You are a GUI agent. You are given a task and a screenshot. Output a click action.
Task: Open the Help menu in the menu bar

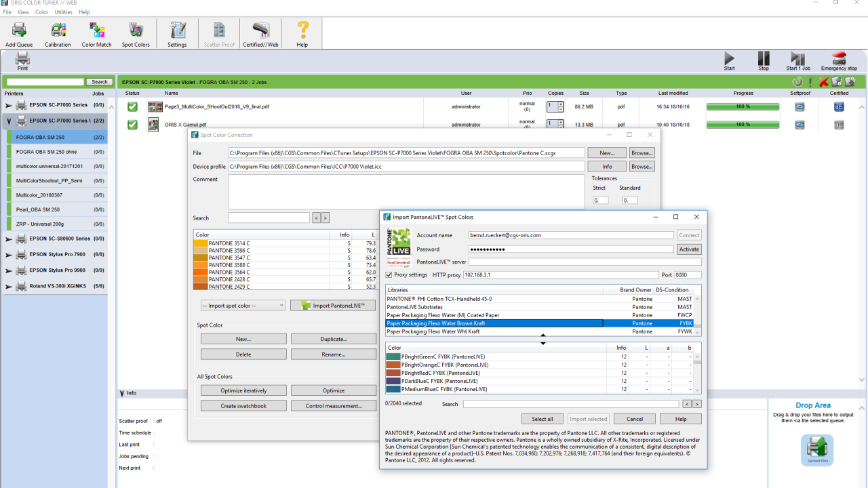[84, 12]
